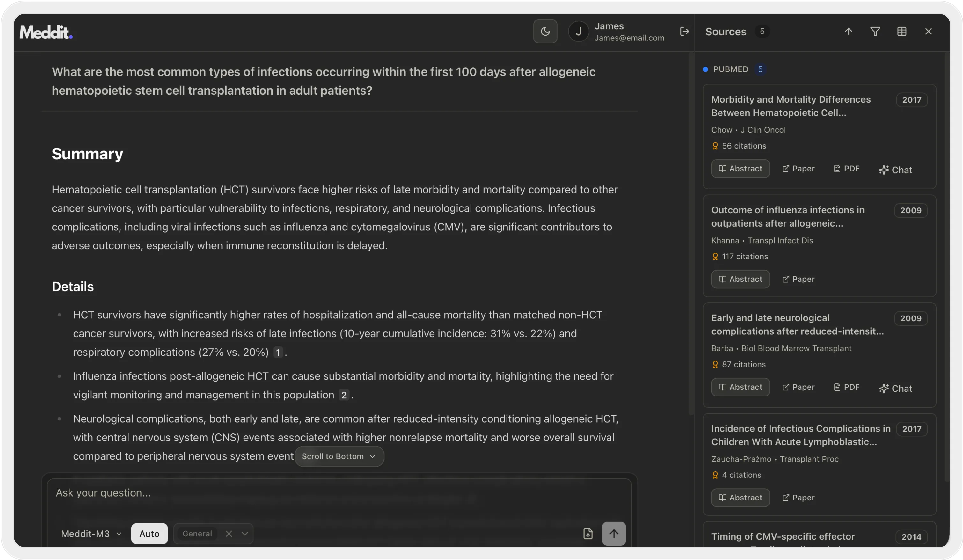Switch Sources to table view icon
This screenshot has width=963, height=560.
pos(902,31)
